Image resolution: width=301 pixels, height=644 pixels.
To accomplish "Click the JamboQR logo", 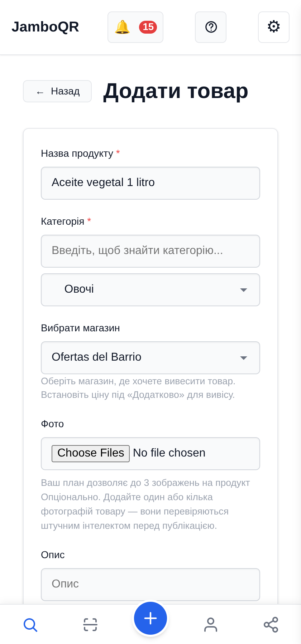I will pyautogui.click(x=45, y=27).
